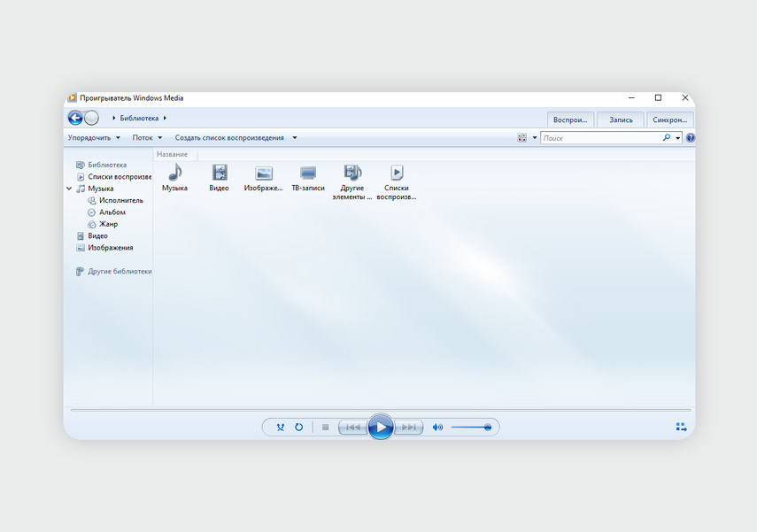Mute the sound with speaker icon
Screen dimensions: 757x532
[x=437, y=428]
